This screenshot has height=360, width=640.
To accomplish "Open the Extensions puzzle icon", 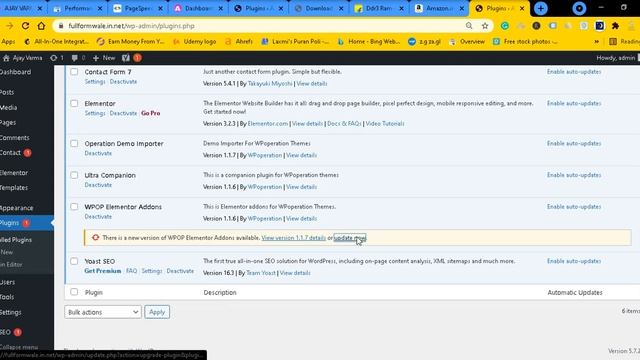I will 615,26.
